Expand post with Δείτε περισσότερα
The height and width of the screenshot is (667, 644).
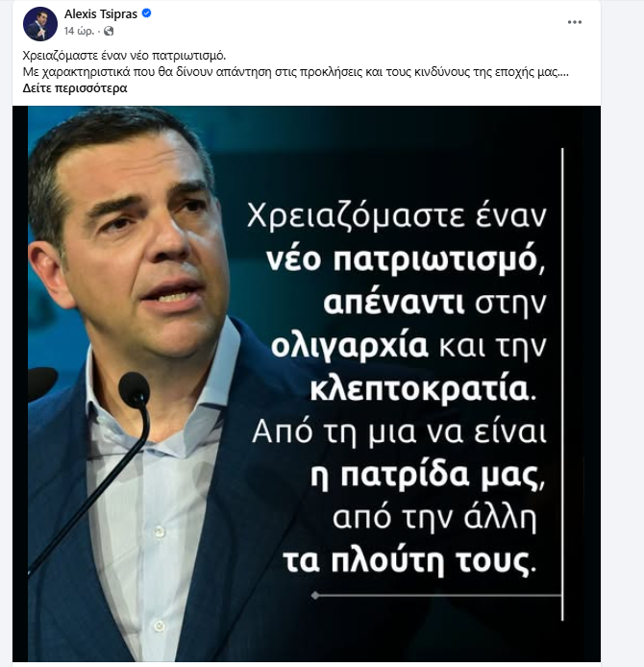pyautogui.click(x=75, y=88)
